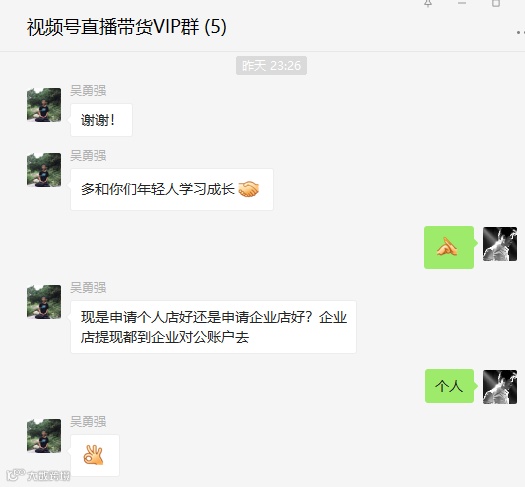Image resolution: width=525 pixels, height=487 pixels.
Task: Click 吴勇强's avatar beside 谢谢 message
Action: point(44,105)
